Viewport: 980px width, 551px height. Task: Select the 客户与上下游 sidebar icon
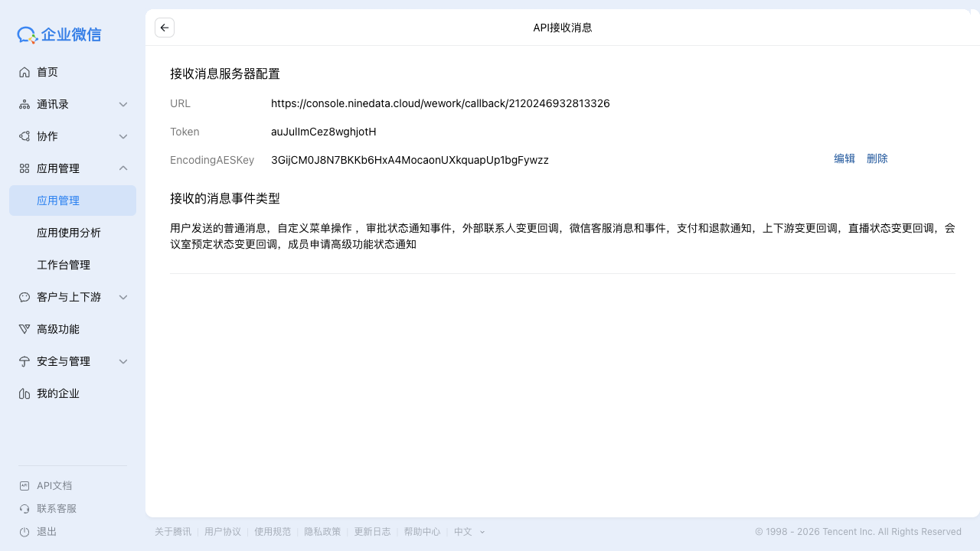(x=24, y=297)
